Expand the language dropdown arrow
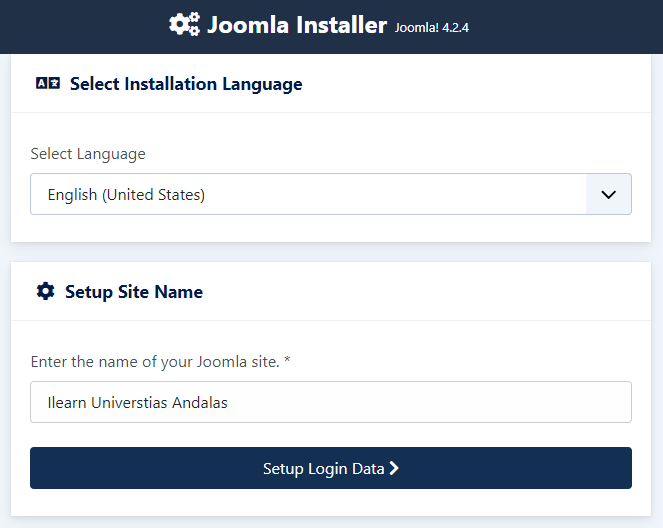The width and height of the screenshot is (663, 528). coord(608,194)
